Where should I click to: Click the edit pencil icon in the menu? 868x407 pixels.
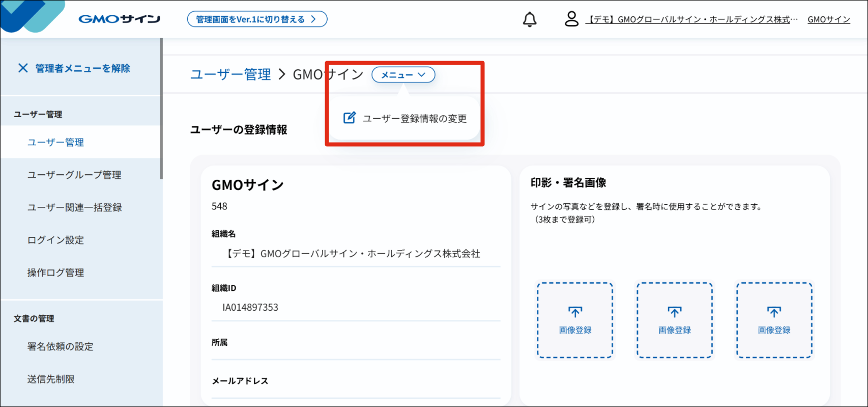pos(350,118)
